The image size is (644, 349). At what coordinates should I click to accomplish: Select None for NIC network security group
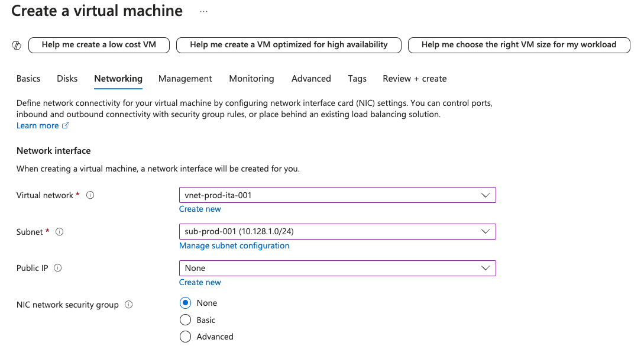coord(186,303)
